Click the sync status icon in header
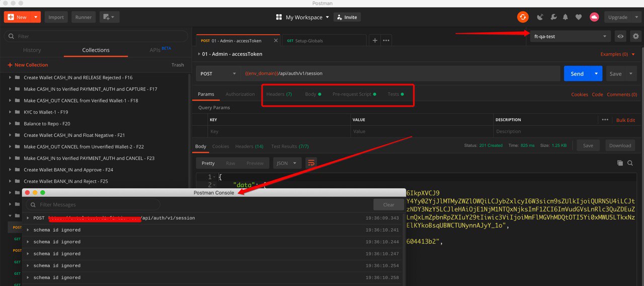 click(523, 17)
